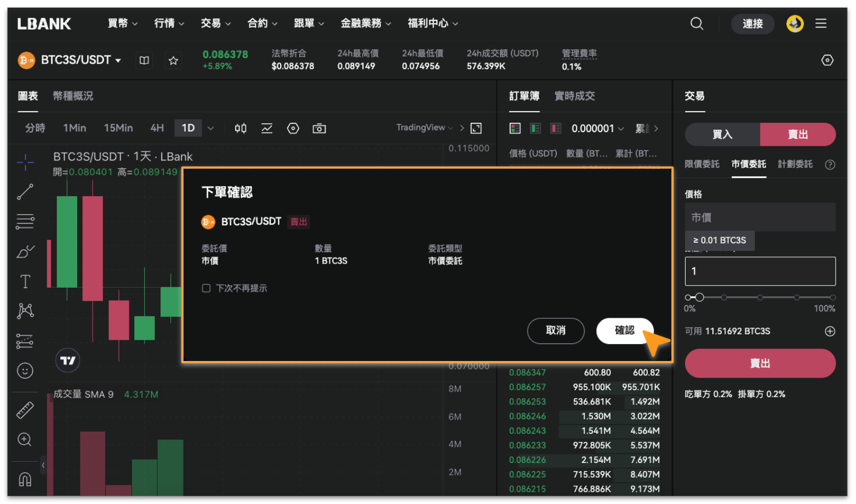Click the zoom-in magnifier tool

25,439
